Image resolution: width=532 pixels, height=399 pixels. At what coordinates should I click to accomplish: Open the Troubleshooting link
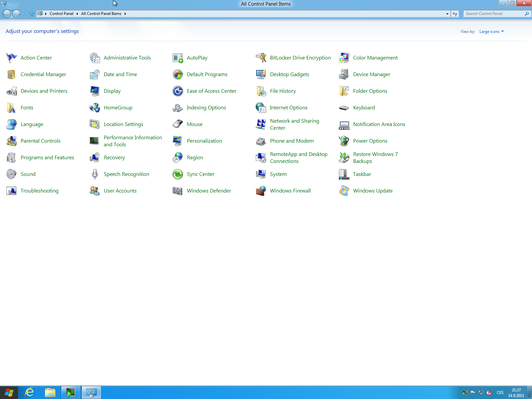point(39,191)
